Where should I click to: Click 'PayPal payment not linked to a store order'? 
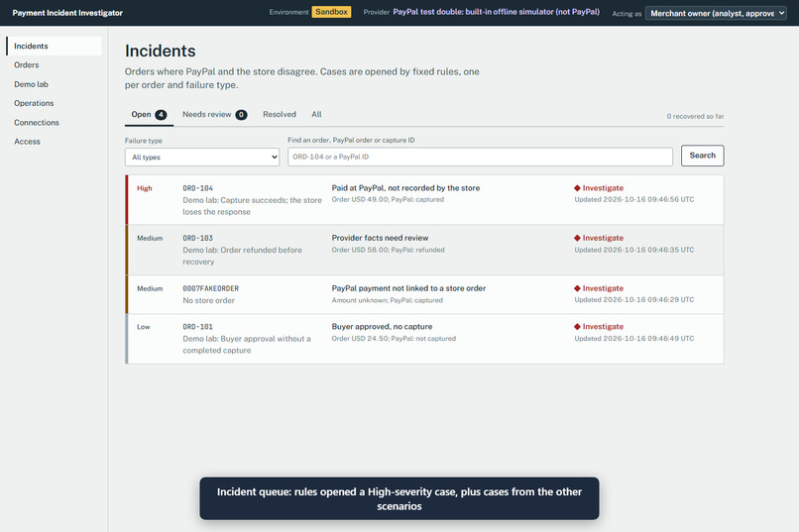[x=408, y=288]
